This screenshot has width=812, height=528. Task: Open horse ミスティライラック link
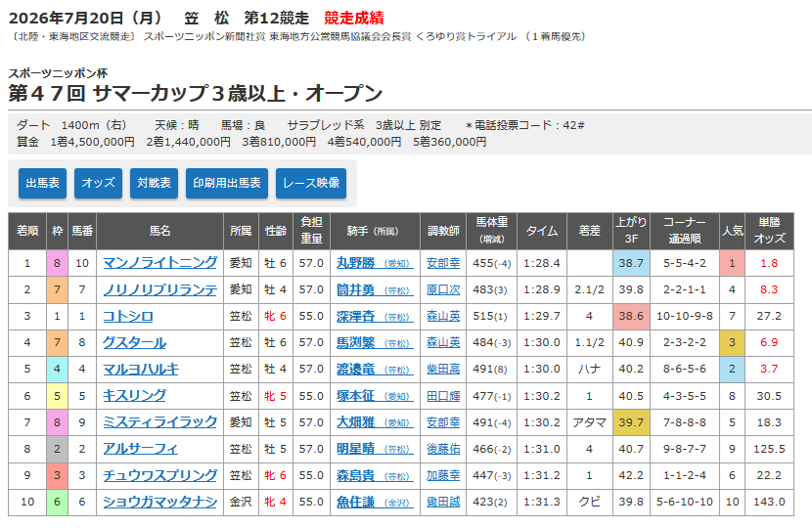(160, 422)
